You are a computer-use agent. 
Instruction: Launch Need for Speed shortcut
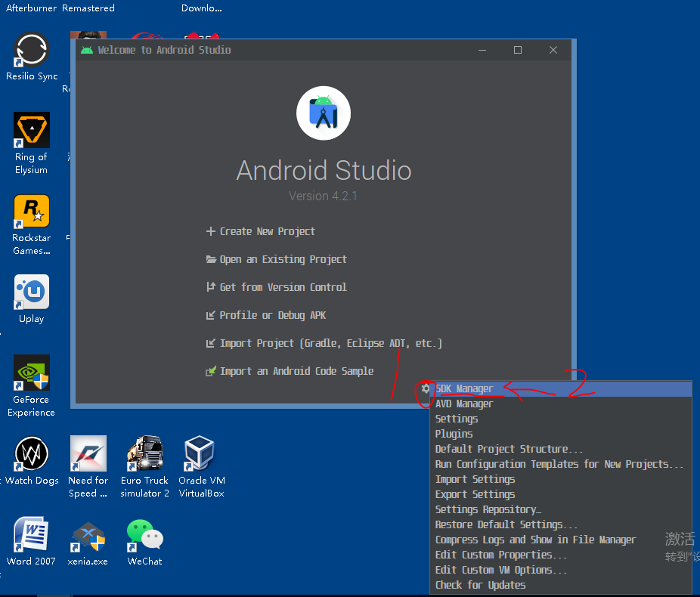click(88, 467)
